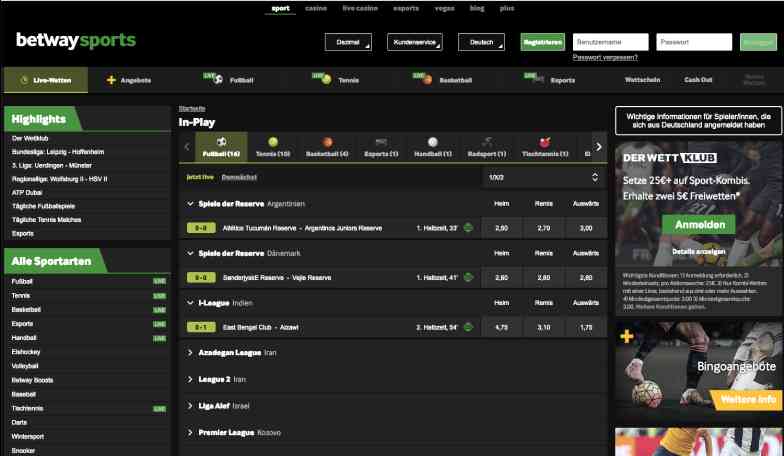Switch to the blog top tab

pos(477,8)
